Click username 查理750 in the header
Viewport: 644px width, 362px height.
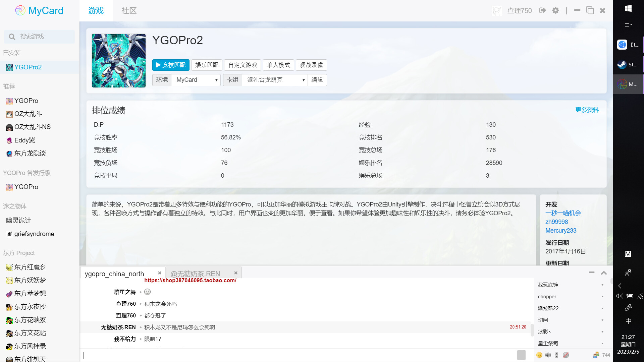[x=520, y=11]
